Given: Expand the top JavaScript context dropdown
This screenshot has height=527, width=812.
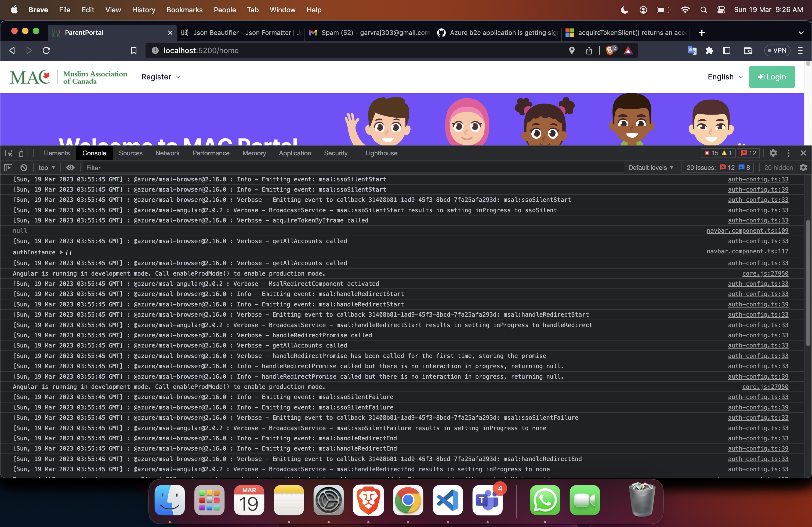Looking at the screenshot, I should click(47, 167).
